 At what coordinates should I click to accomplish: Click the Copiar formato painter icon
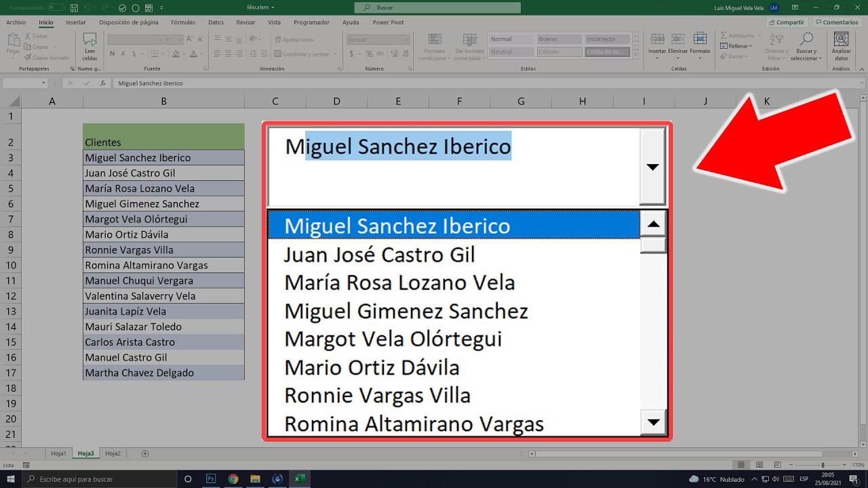[29, 57]
